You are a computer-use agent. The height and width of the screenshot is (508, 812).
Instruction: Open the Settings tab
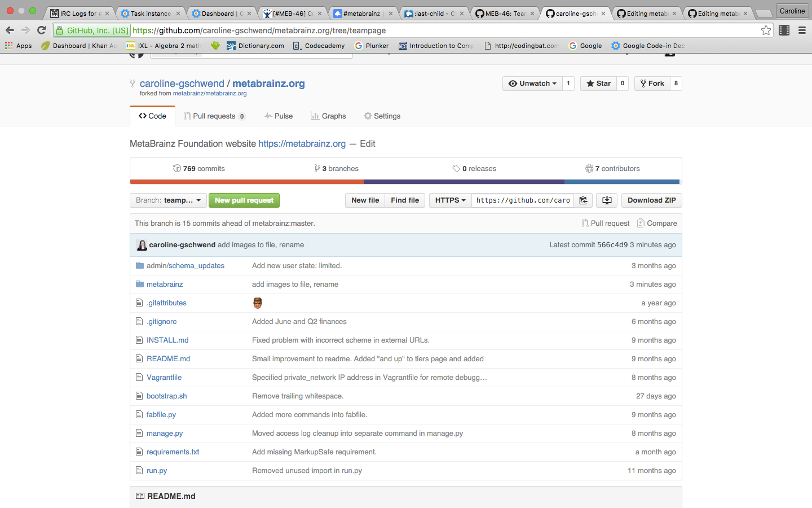tap(382, 116)
